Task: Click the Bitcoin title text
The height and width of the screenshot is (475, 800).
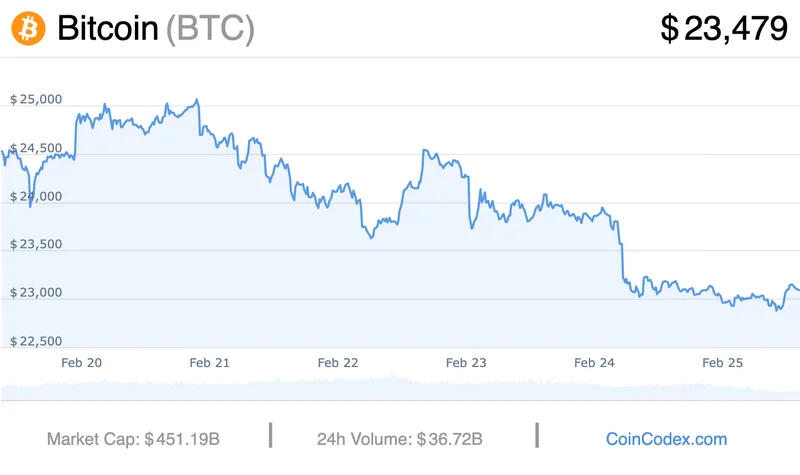Action: pyautogui.click(x=108, y=28)
